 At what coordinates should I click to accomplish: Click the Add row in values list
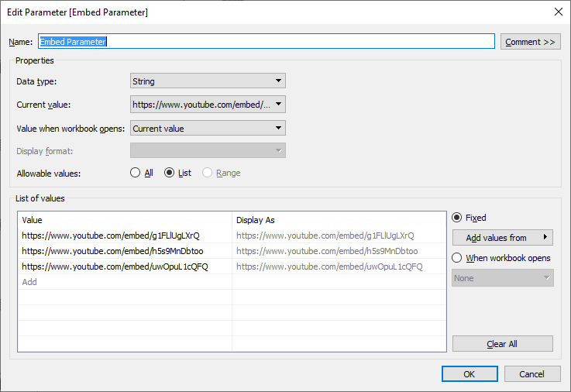[29, 282]
